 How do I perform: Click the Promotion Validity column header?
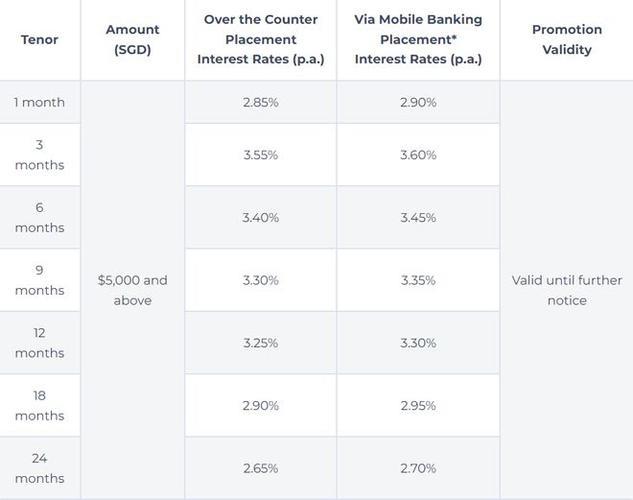coord(567,40)
